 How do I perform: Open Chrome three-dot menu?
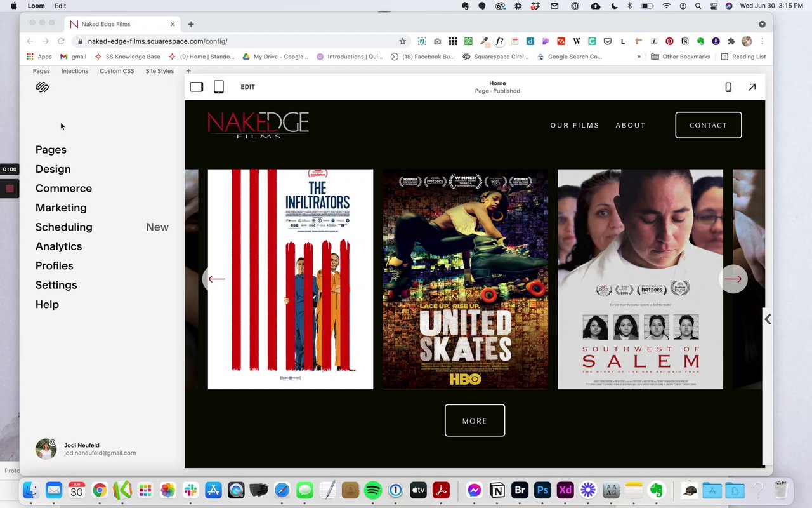tap(762, 41)
